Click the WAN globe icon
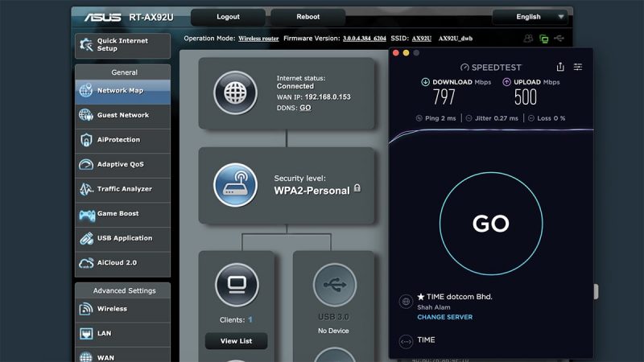This screenshot has height=362, width=644. pyautogui.click(x=86, y=357)
